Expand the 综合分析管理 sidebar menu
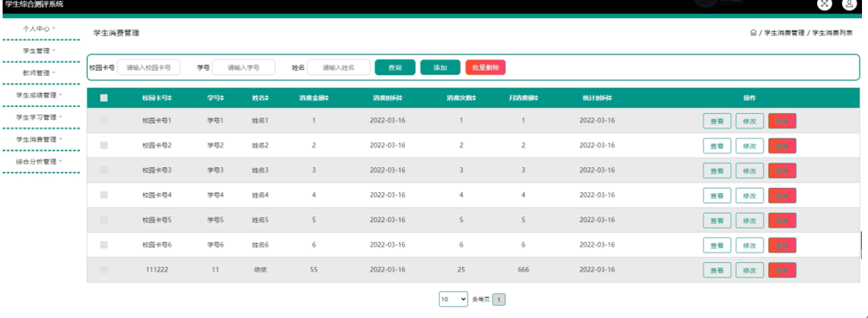Screen dimensions: 868x318 (x=40, y=161)
